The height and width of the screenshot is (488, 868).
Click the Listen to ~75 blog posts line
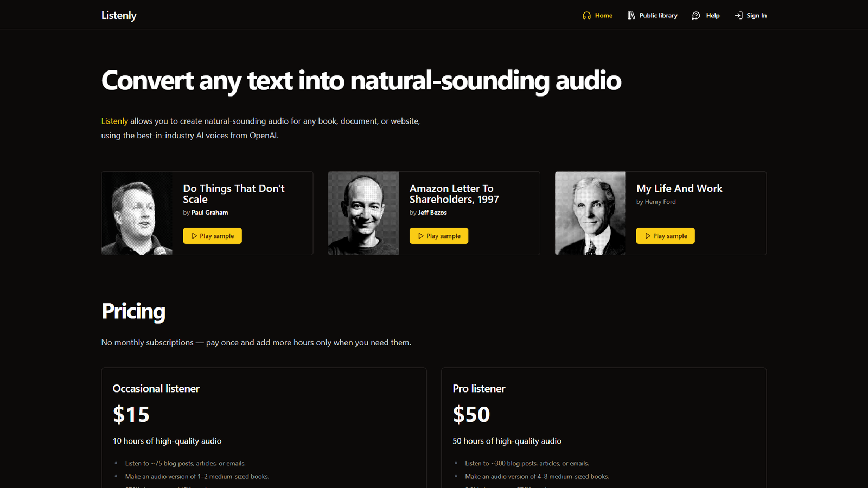(x=185, y=463)
